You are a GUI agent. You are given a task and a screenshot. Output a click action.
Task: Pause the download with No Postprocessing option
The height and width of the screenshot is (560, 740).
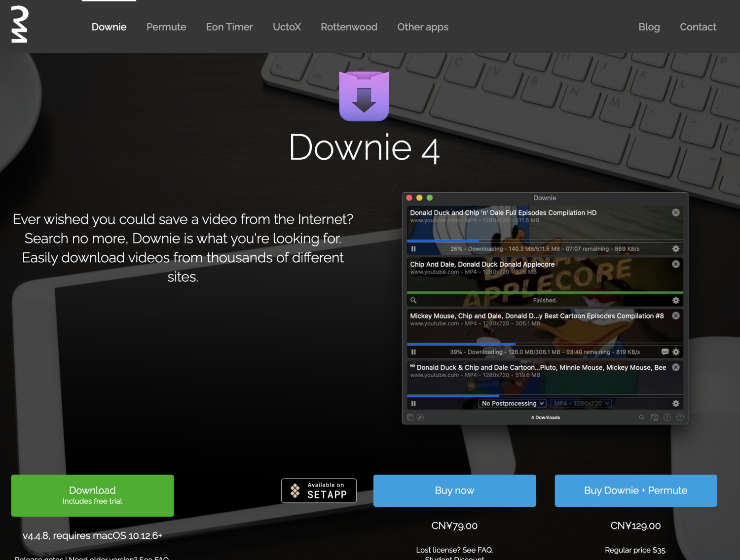click(413, 403)
